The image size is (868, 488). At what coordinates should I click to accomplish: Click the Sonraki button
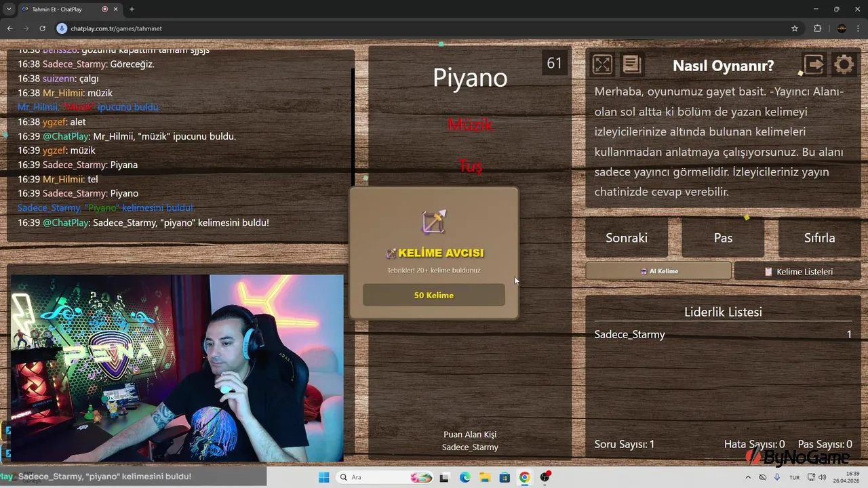coord(627,238)
